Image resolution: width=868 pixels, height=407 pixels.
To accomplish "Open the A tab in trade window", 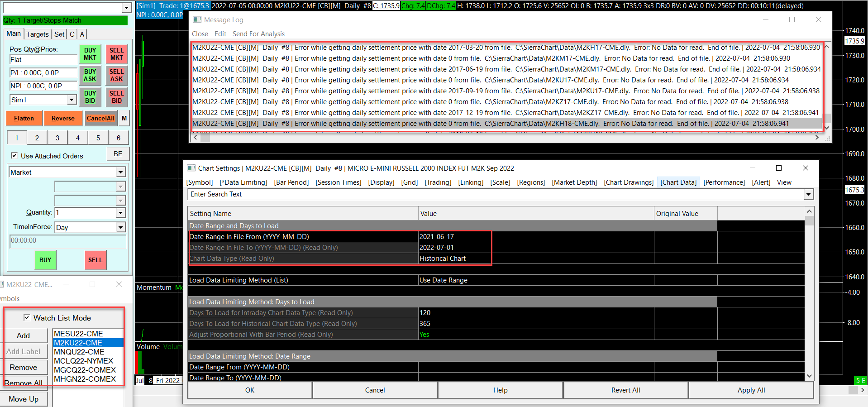I will tap(82, 34).
